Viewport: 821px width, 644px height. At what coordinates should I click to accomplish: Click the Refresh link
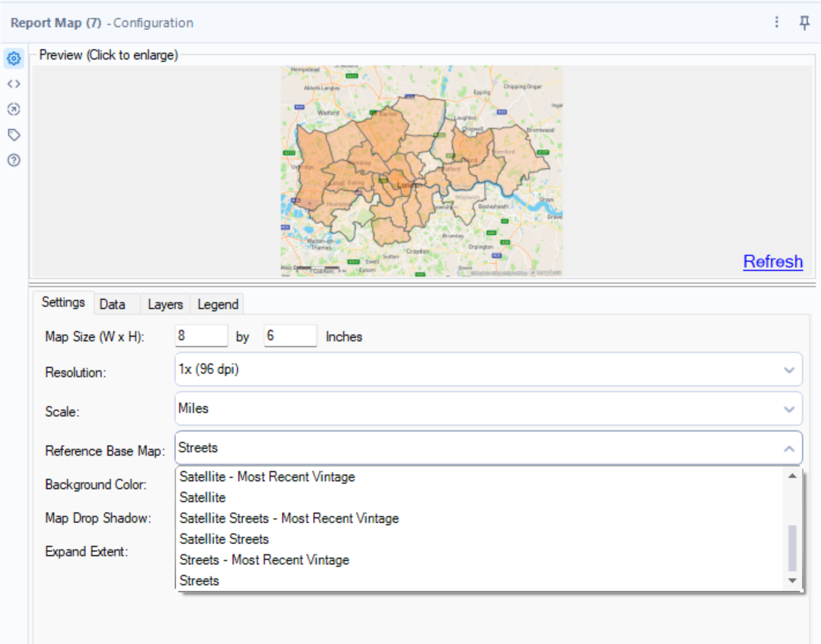(x=772, y=261)
